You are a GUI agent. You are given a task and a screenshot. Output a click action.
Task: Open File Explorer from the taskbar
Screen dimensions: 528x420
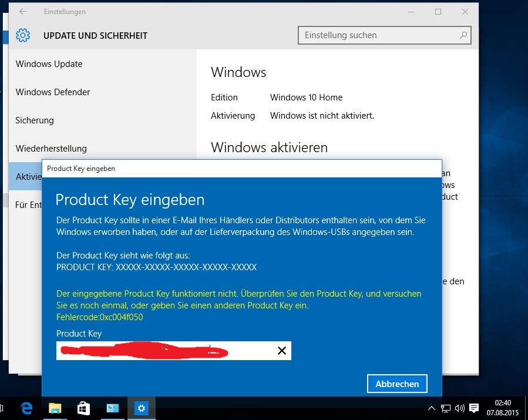click(x=55, y=408)
